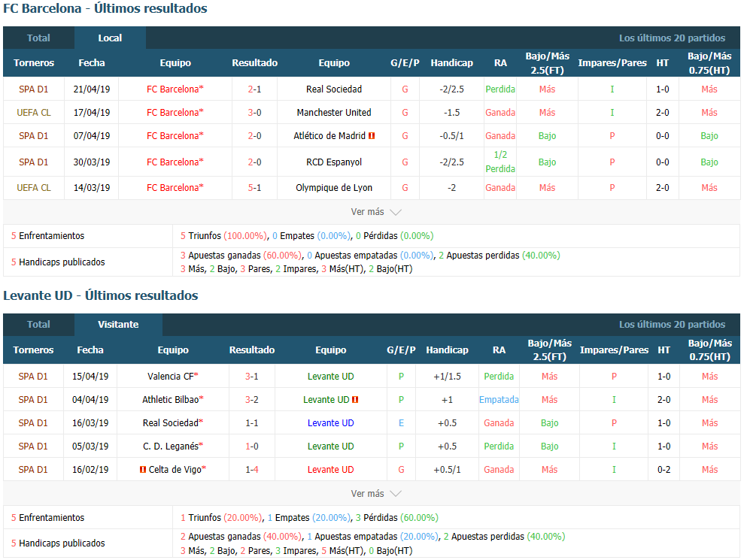Click Levante UD in the Celta de Vigo row

click(x=331, y=470)
